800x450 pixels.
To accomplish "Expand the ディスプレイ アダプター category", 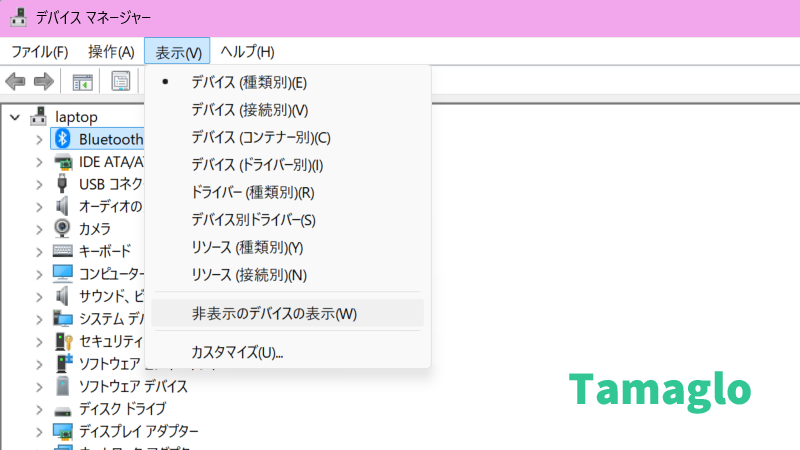I will pyautogui.click(x=39, y=432).
